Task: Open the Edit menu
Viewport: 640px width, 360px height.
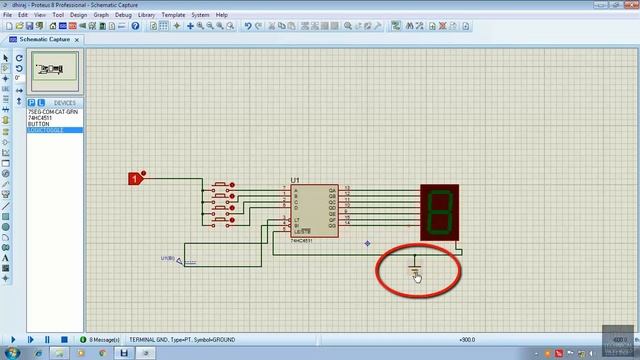Action: point(23,15)
